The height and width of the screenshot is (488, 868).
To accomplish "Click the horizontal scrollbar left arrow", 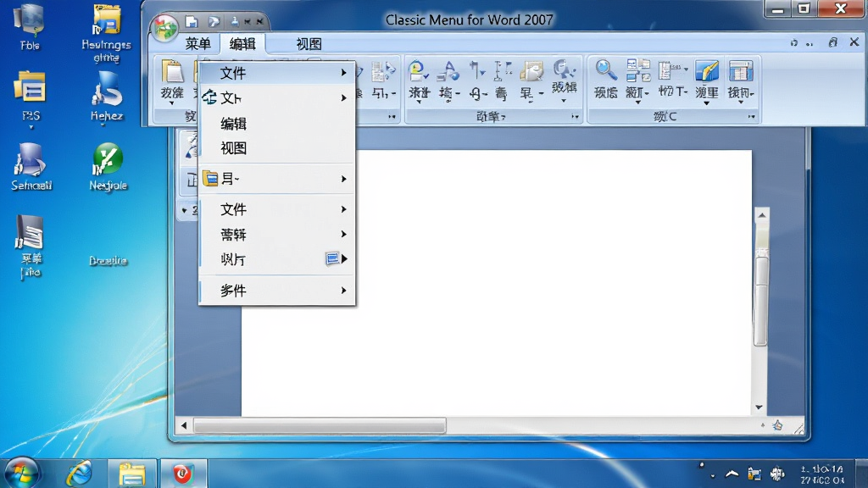I will pyautogui.click(x=184, y=425).
